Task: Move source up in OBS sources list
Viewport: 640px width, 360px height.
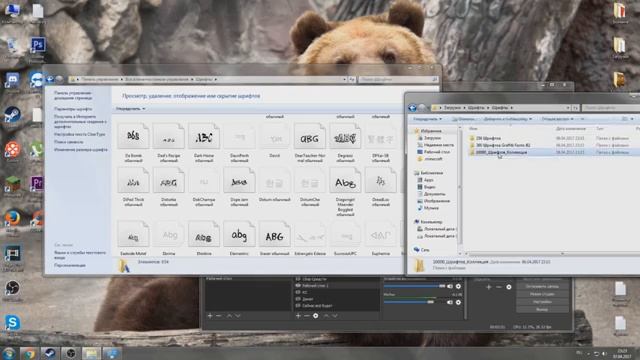Action: 326,316
